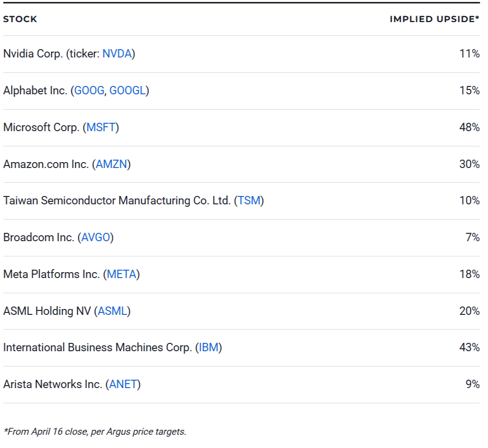The image size is (488, 448).
Task: Open the AMZN ticker link
Action: 112,164
